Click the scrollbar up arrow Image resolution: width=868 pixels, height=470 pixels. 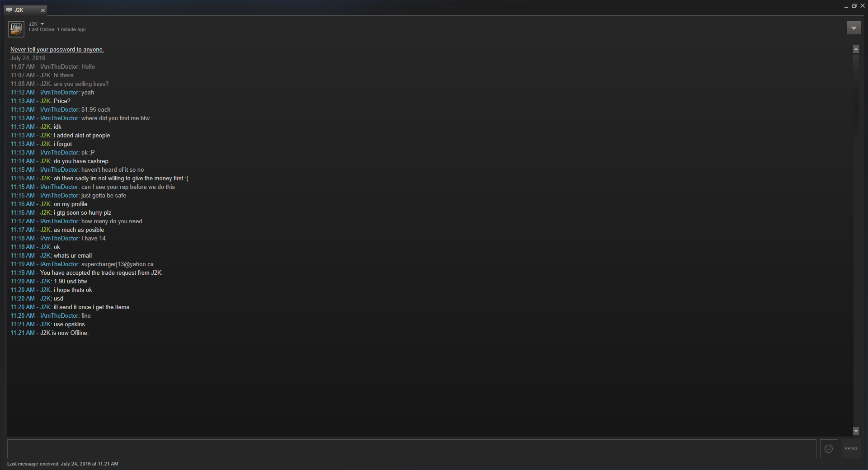[x=856, y=49]
